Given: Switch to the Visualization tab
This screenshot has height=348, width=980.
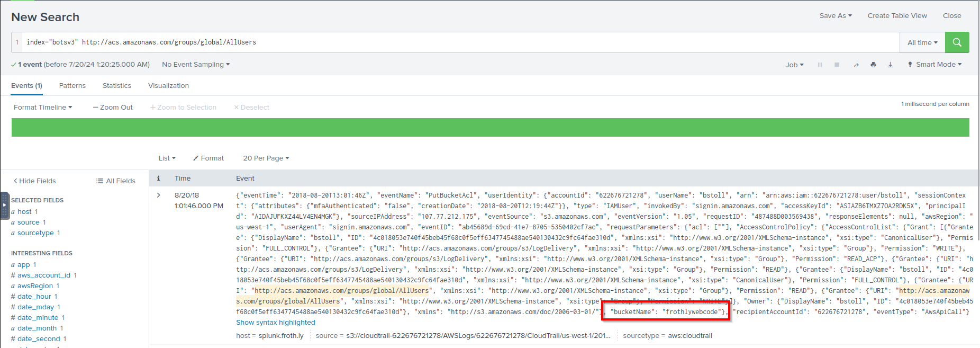Looking at the screenshot, I should tap(168, 85).
